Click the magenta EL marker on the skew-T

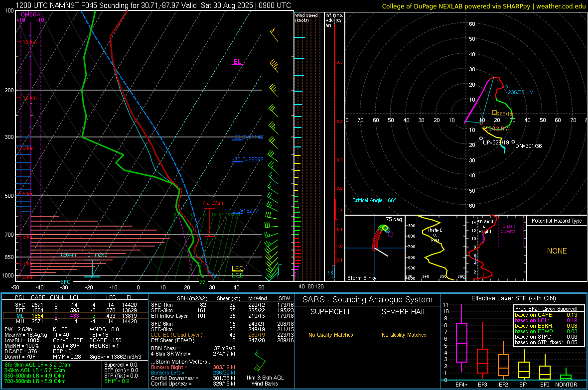pyautogui.click(x=237, y=62)
